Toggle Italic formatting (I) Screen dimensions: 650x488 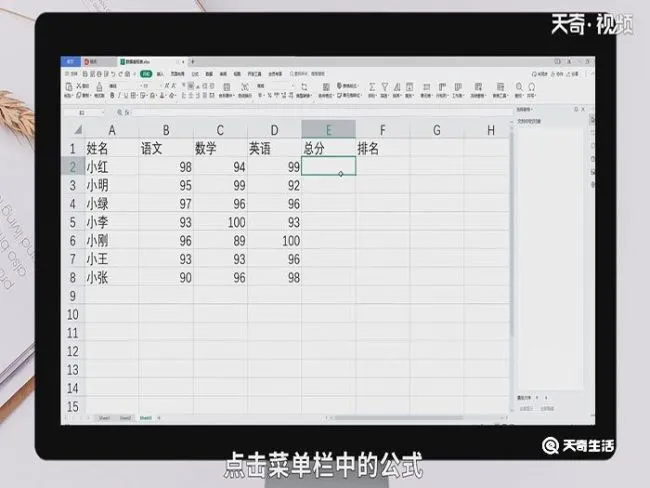pyautogui.click(x=119, y=96)
